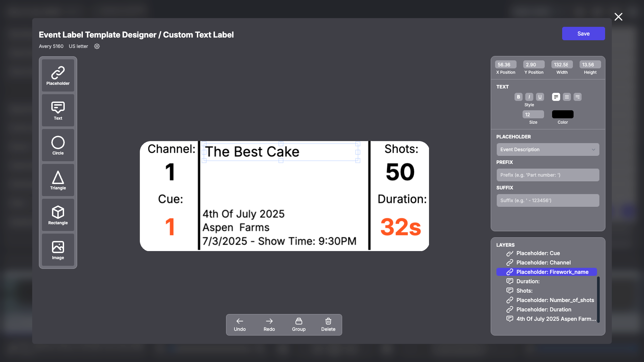The image size is (644, 362).
Task: Group the selected elements
Action: pyautogui.click(x=299, y=324)
